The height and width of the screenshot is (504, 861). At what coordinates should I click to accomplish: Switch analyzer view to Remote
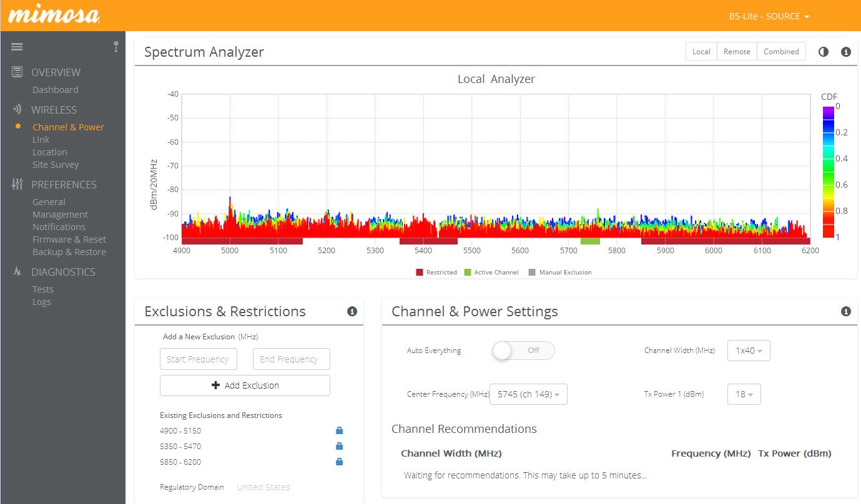pos(737,52)
